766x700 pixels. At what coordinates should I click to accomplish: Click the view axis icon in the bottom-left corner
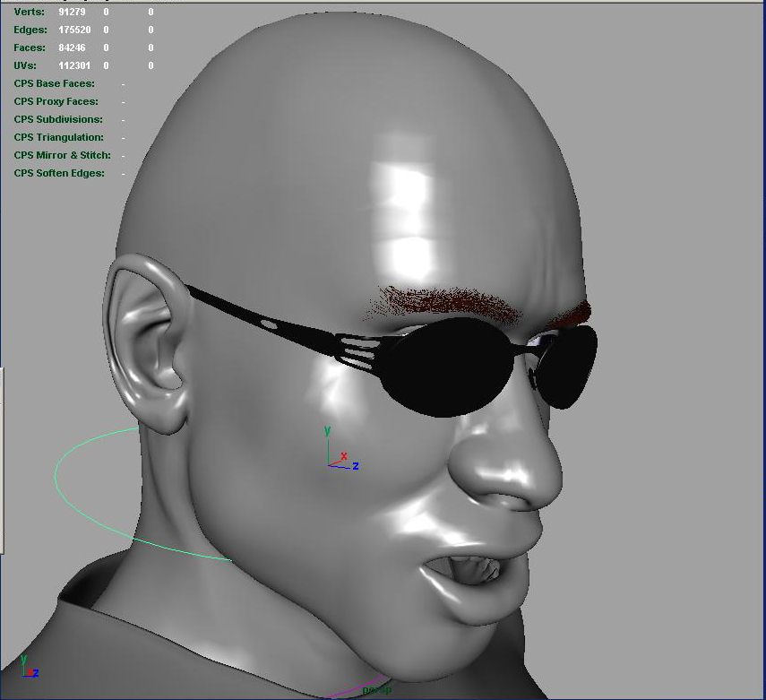[x=29, y=670]
